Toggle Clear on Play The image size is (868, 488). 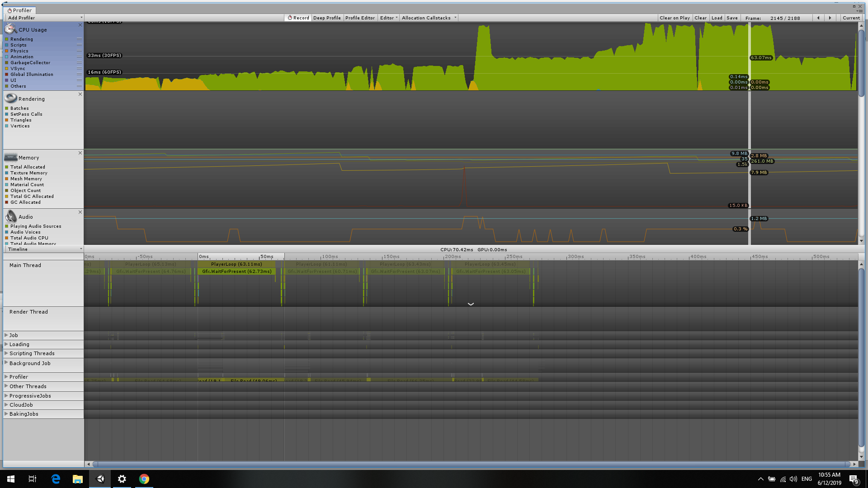[x=675, y=18]
